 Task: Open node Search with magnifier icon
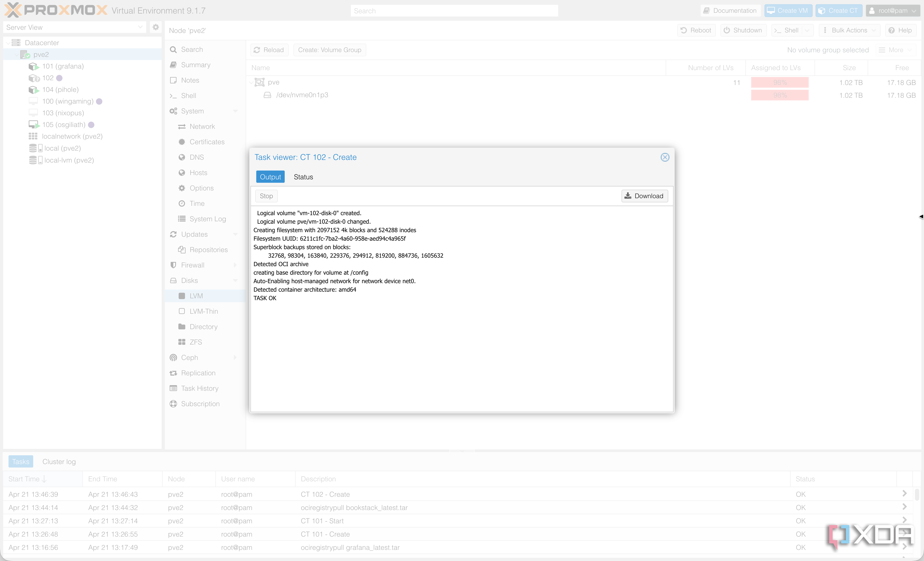pos(173,49)
